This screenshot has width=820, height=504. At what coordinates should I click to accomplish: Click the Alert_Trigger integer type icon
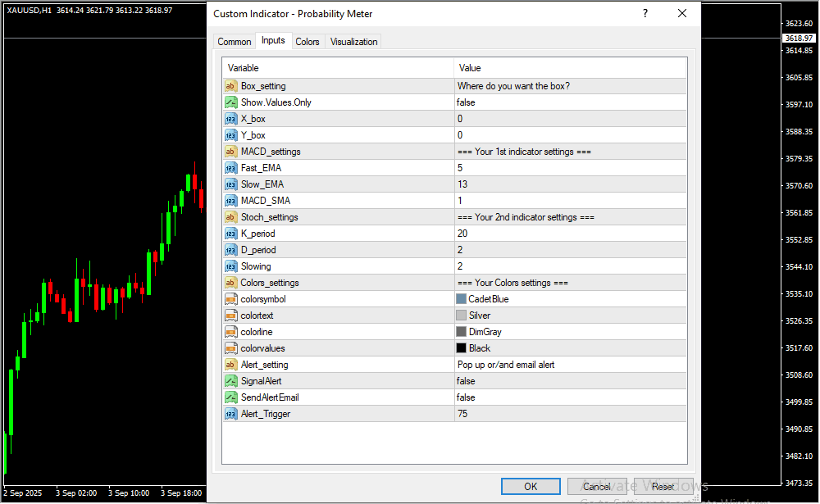point(230,414)
